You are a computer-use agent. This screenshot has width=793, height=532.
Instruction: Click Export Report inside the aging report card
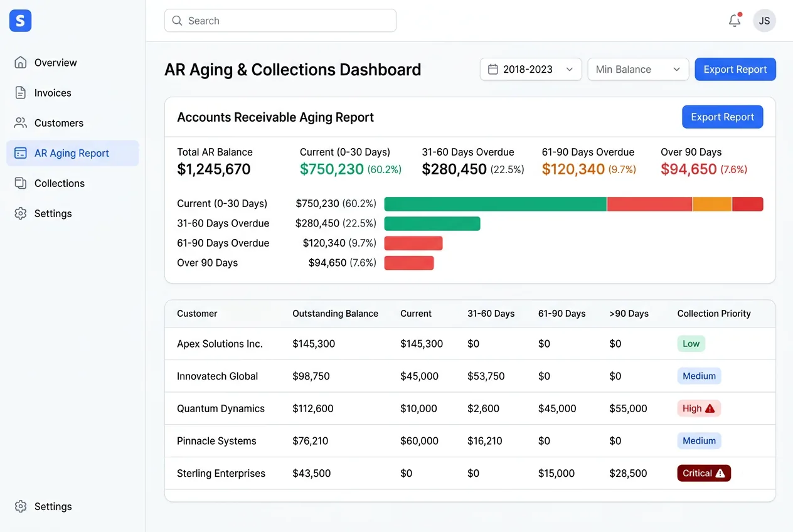(x=722, y=117)
